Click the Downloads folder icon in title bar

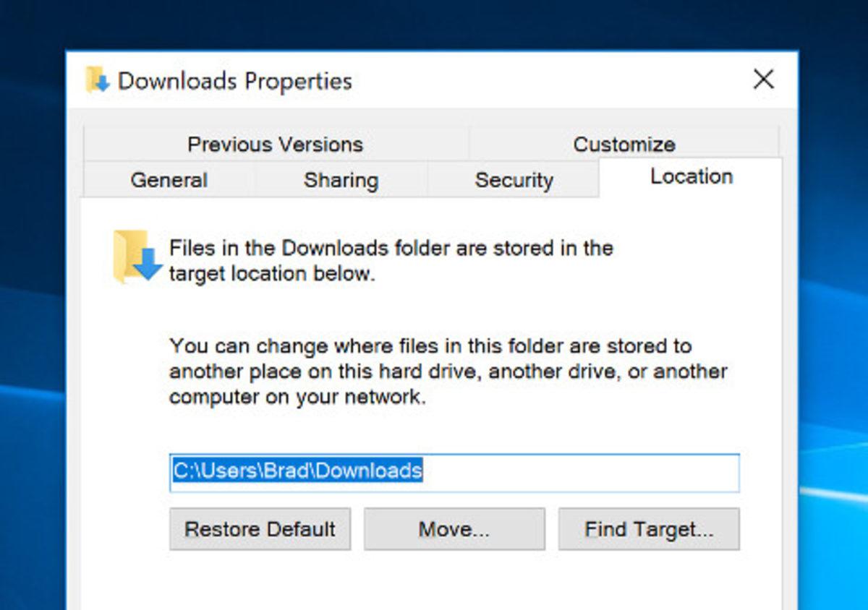[97, 80]
